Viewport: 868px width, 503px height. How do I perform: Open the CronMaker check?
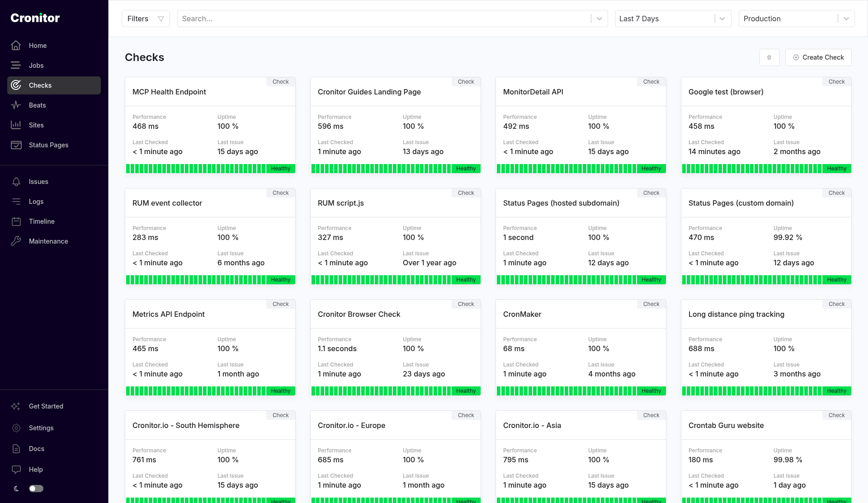click(522, 314)
